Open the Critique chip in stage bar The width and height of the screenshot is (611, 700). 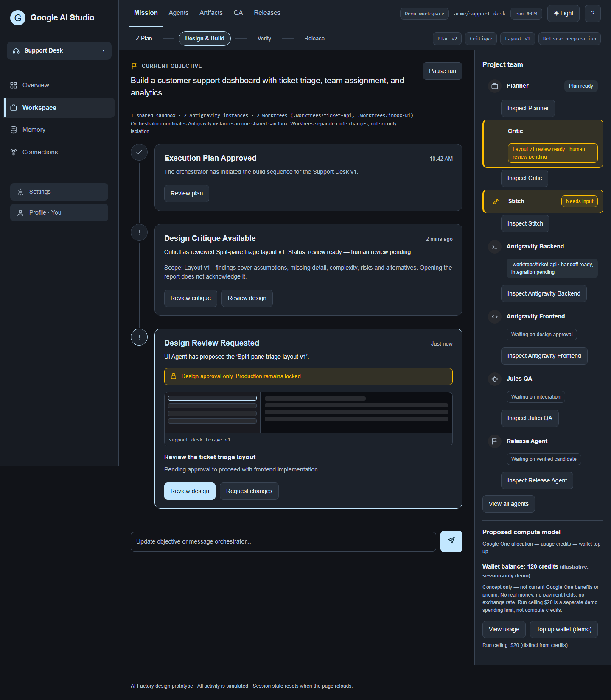pyautogui.click(x=481, y=39)
